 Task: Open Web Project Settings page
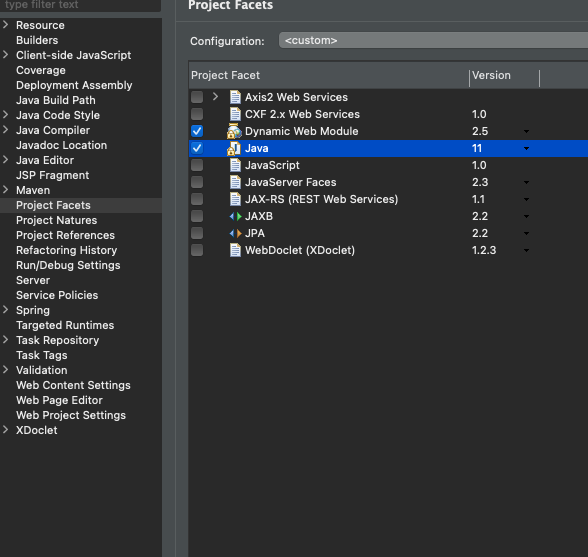point(71,415)
